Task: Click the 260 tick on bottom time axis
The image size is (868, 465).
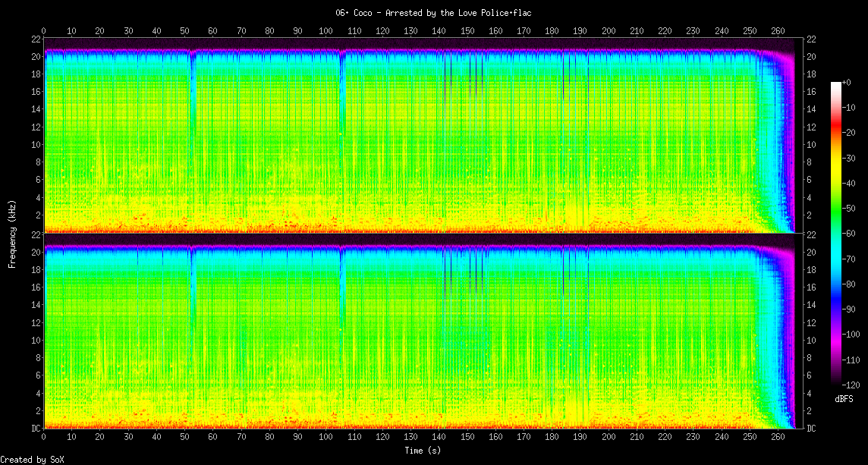Action: tap(778, 438)
